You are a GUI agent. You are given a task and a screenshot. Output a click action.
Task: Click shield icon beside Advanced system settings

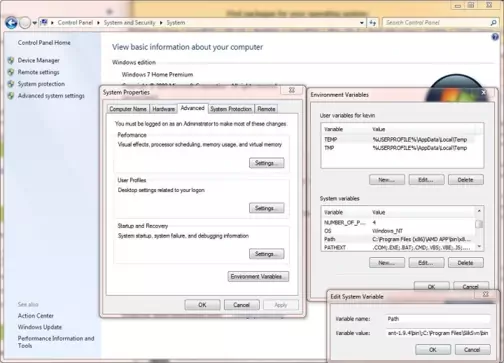click(x=11, y=96)
